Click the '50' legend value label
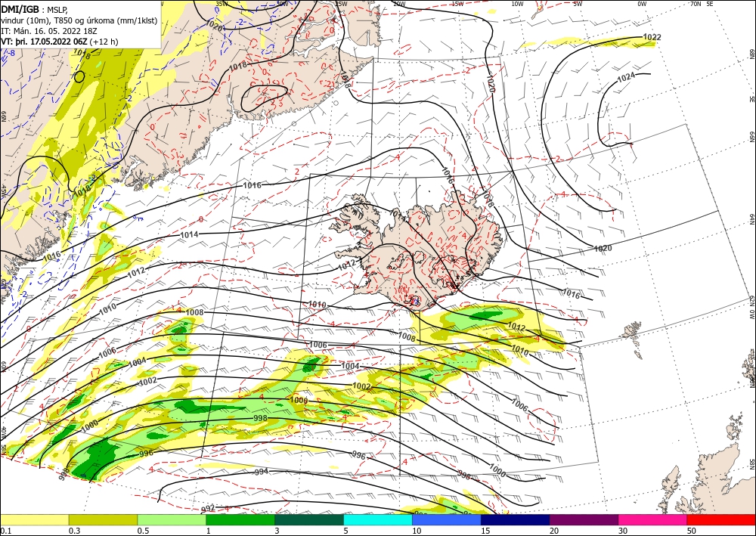Image resolution: width=756 pixels, height=536 pixels. click(x=692, y=531)
